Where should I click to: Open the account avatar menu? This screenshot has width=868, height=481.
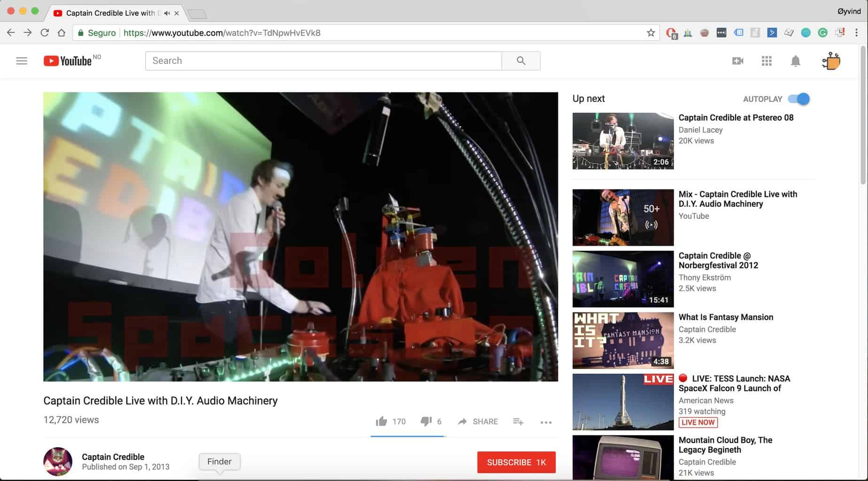coord(831,61)
